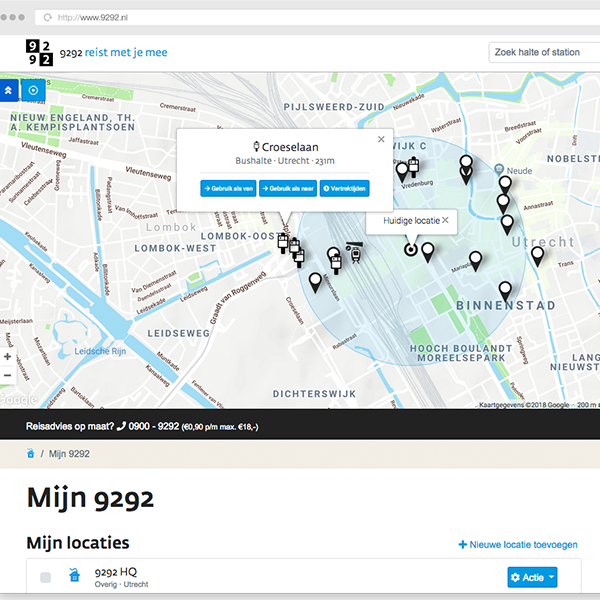
Task: Click the home icon in the breadcrumb
Action: click(31, 454)
